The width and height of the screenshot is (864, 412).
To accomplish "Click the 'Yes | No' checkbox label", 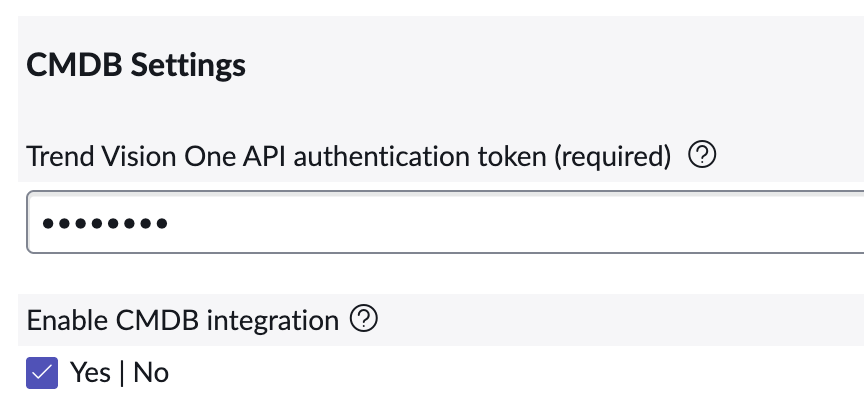I will pos(119,373).
